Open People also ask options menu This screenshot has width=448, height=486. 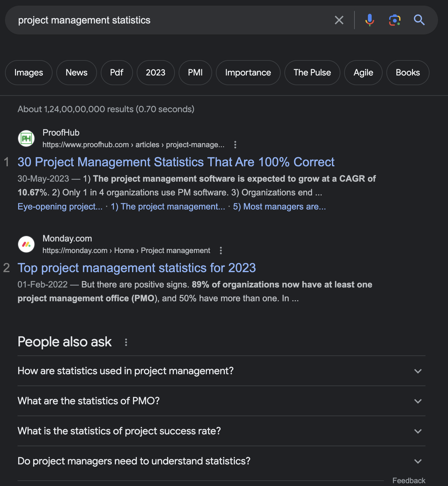(126, 342)
